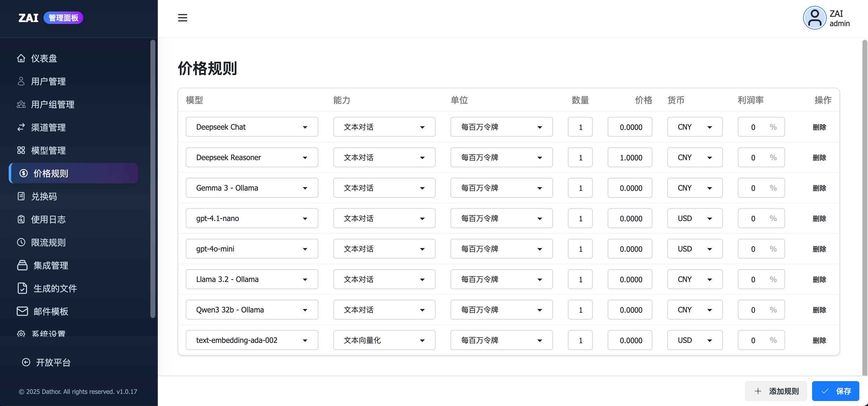
Task: Open the admin user avatar
Action: (x=815, y=18)
